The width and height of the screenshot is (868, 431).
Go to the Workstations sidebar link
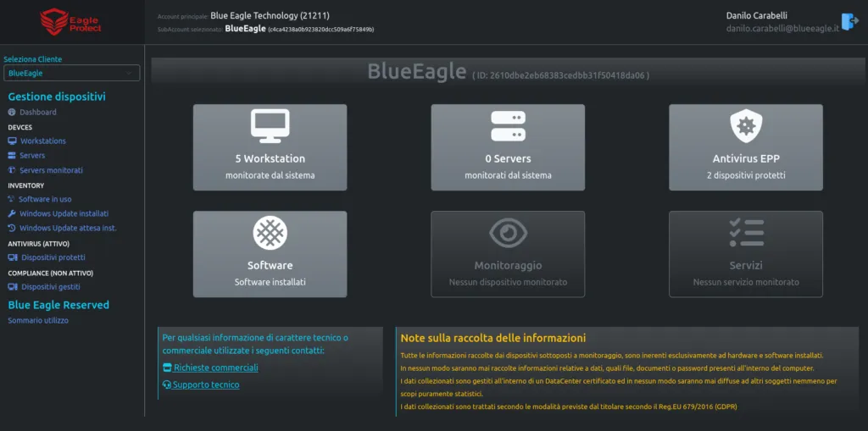tap(43, 141)
